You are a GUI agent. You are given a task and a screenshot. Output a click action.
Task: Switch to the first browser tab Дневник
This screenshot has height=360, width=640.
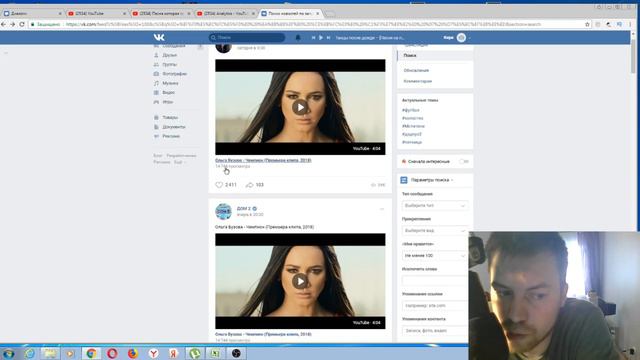coord(32,13)
